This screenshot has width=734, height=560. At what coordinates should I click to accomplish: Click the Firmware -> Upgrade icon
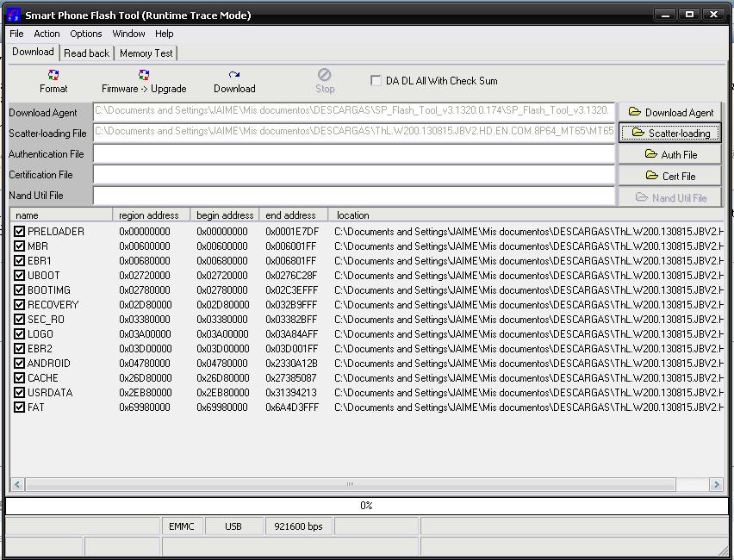(x=144, y=75)
